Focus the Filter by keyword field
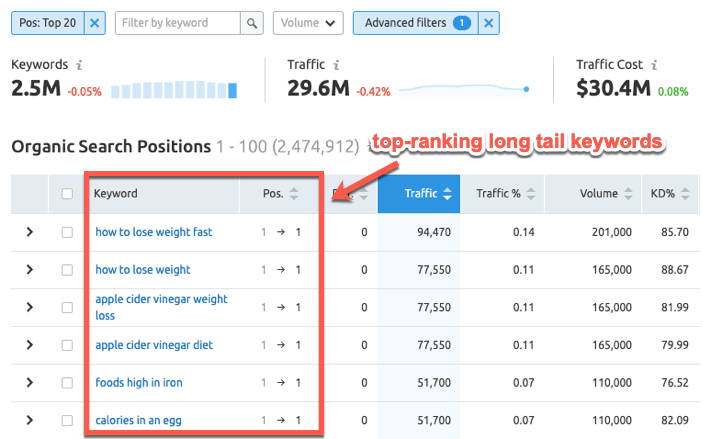Image resolution: width=703 pixels, height=439 pixels. (x=178, y=23)
